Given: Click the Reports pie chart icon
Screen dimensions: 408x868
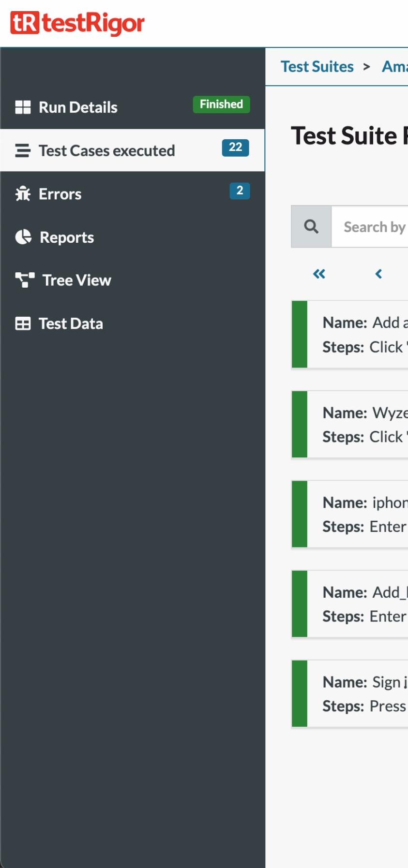Looking at the screenshot, I should tap(23, 237).
